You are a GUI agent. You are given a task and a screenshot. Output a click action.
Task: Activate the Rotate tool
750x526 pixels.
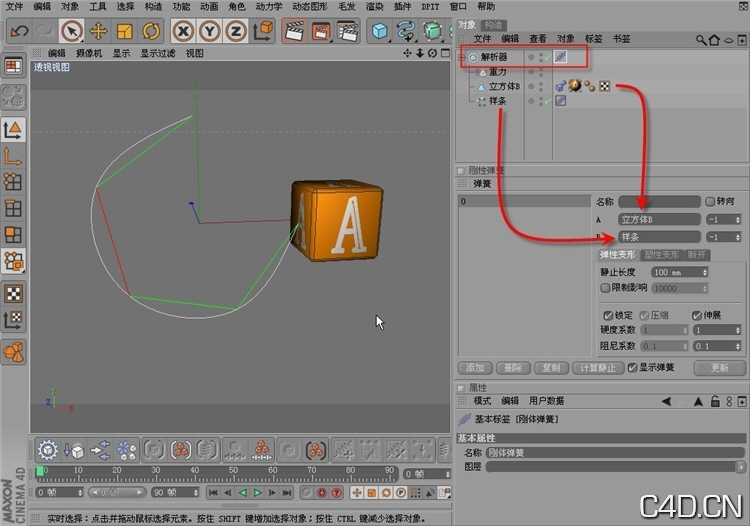click(151, 32)
